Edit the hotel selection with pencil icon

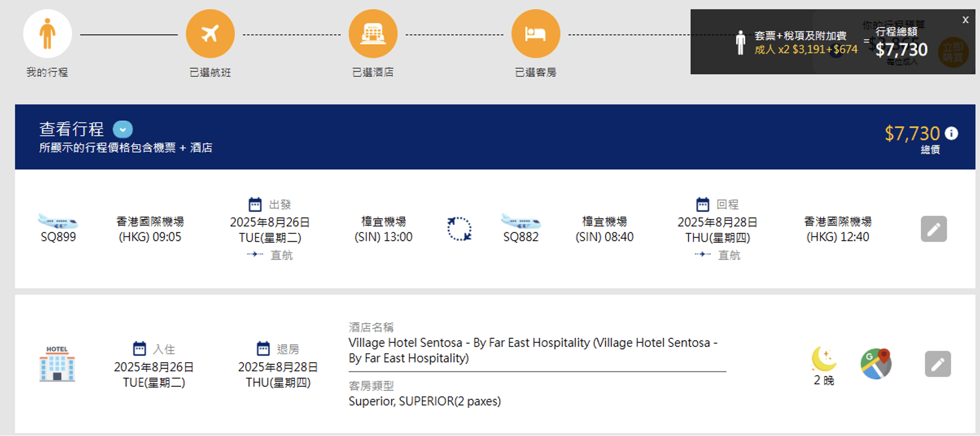coord(937,364)
